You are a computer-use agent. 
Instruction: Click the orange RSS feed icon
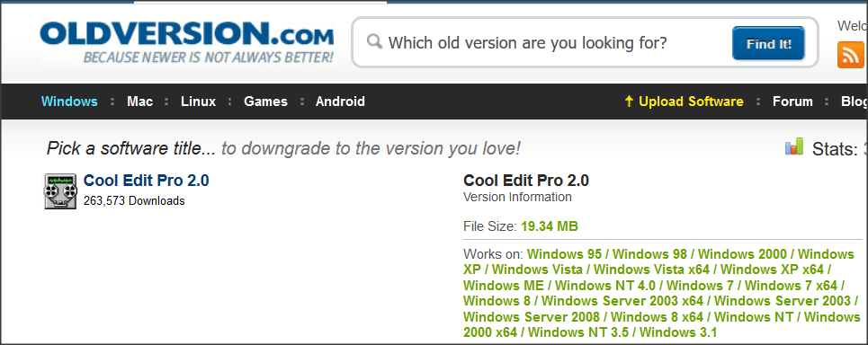[852, 55]
